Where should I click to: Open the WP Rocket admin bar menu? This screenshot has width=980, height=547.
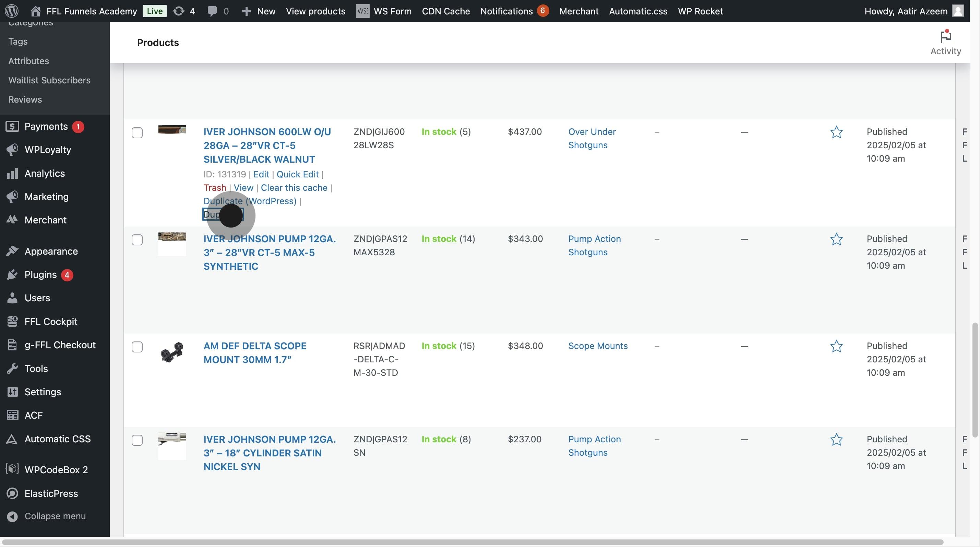[x=700, y=11]
